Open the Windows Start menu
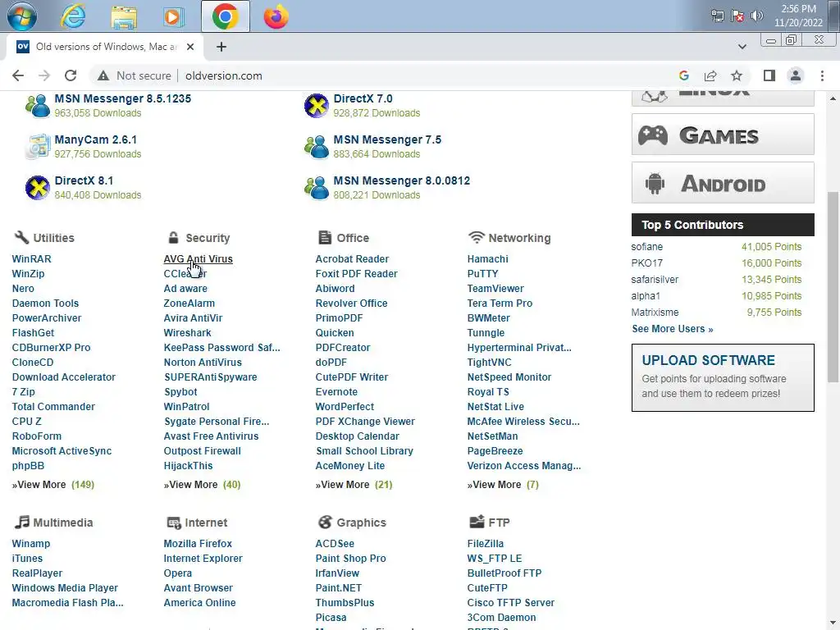 click(22, 16)
